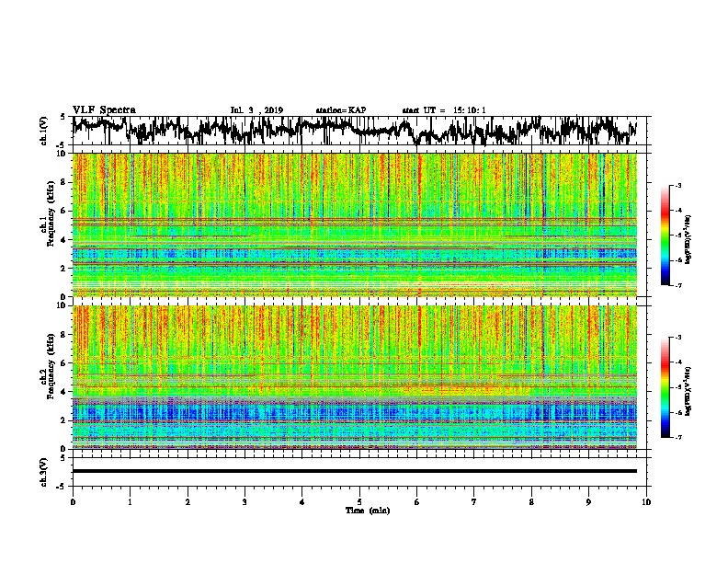
Task: Click the "ch.3(V)" axis label
Action: (44, 472)
